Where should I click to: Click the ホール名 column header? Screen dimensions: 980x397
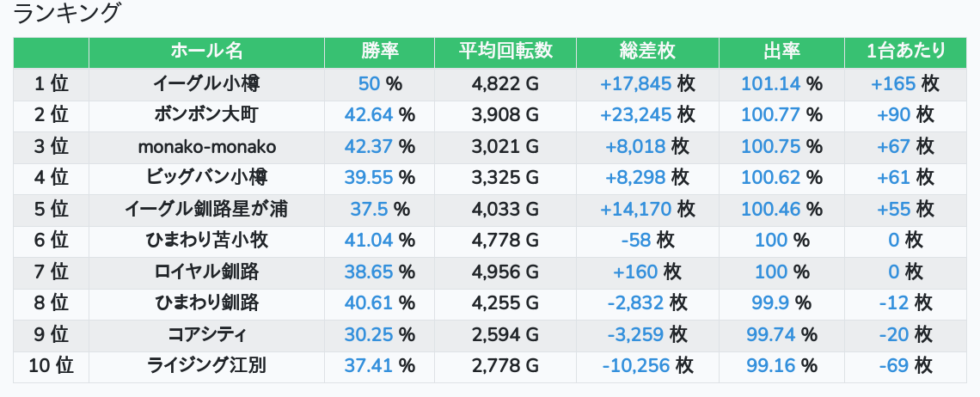pos(206,52)
